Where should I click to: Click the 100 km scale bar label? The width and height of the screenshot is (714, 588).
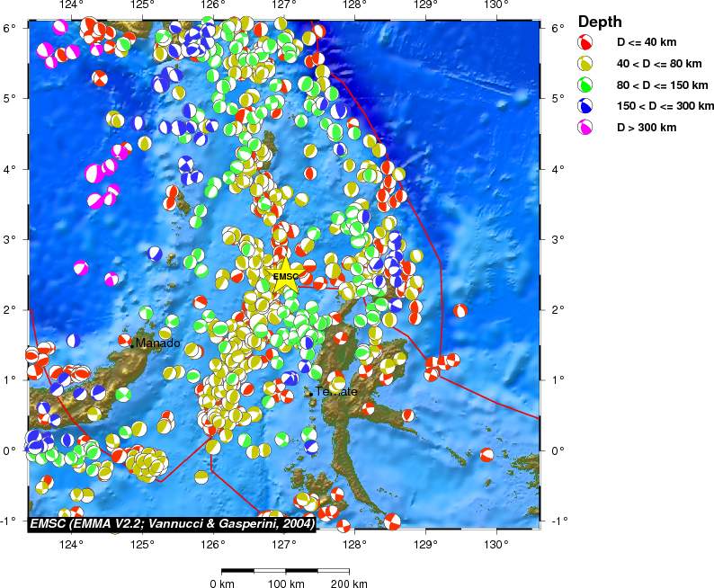pos(285,584)
